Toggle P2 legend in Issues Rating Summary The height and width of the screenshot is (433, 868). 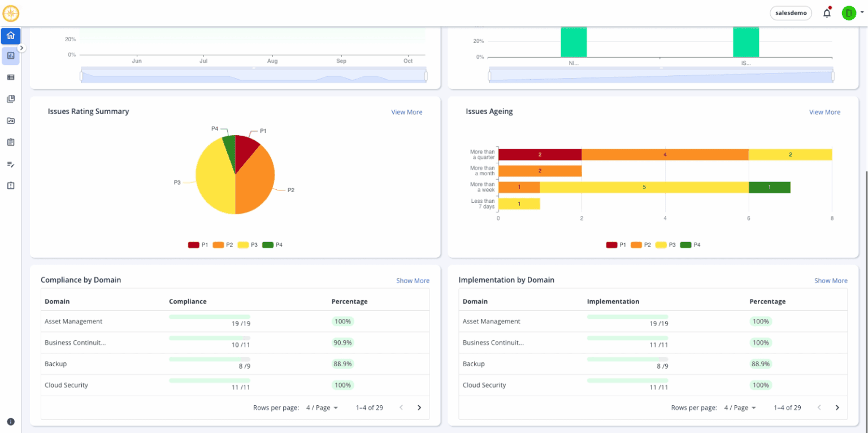pos(223,245)
